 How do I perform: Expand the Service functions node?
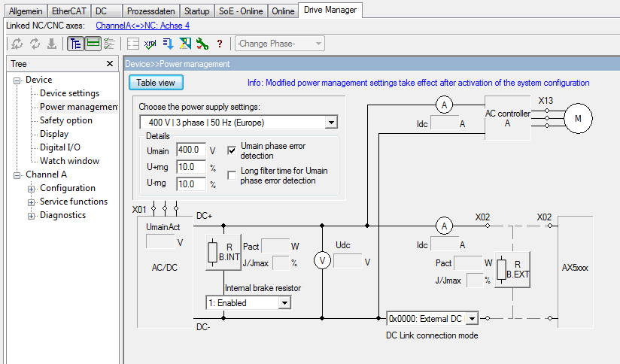pyautogui.click(x=31, y=202)
